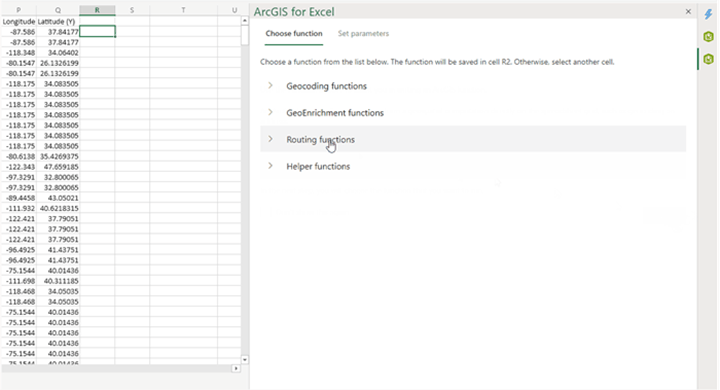
Task: Click the blue lightning bolt icon in the sidebar
Action: (708, 14)
